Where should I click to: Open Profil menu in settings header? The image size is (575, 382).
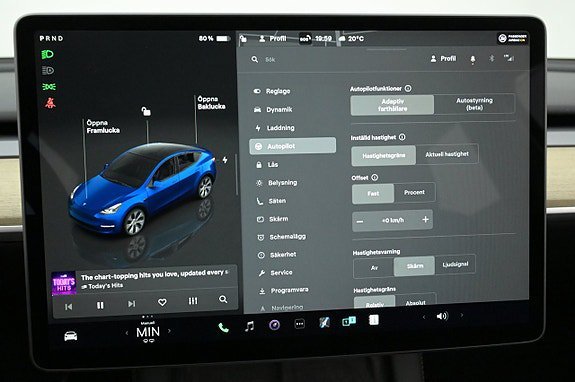[x=443, y=59]
